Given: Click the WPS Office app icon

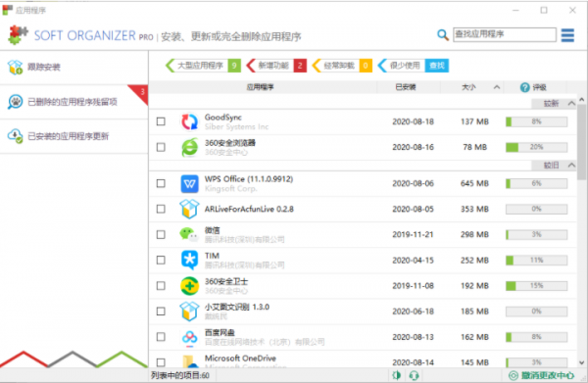Looking at the screenshot, I should click(189, 183).
